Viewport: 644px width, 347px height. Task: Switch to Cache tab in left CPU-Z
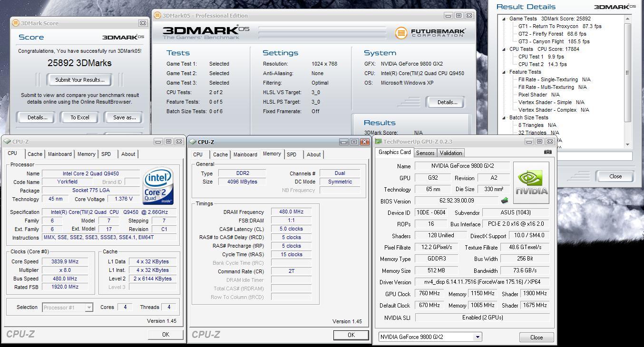(35, 154)
